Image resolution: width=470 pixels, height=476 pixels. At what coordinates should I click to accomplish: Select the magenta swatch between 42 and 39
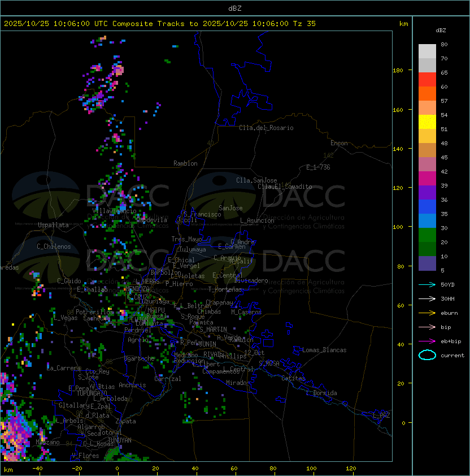tap(427, 179)
